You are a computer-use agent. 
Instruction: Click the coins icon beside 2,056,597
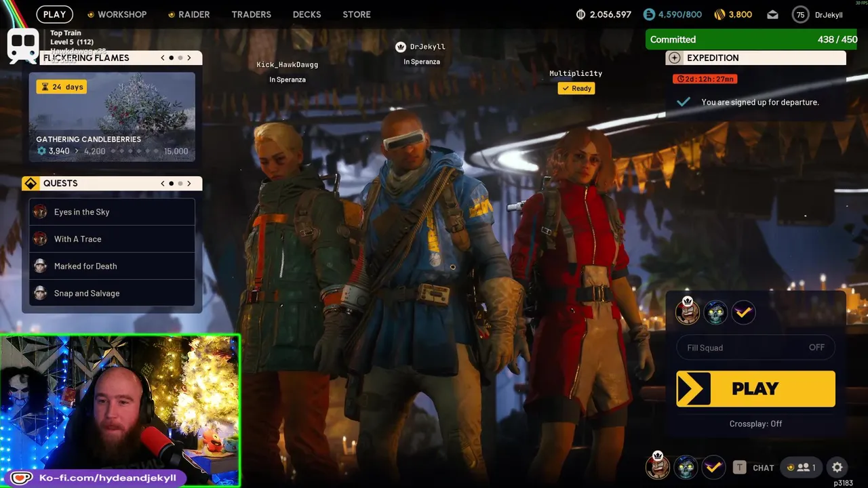pos(580,14)
